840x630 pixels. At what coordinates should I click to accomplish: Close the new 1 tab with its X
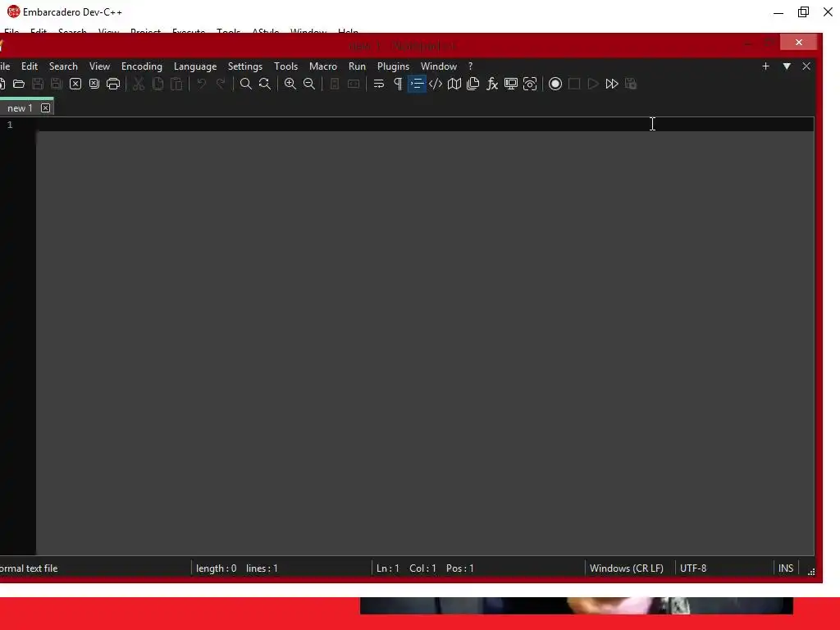click(46, 108)
